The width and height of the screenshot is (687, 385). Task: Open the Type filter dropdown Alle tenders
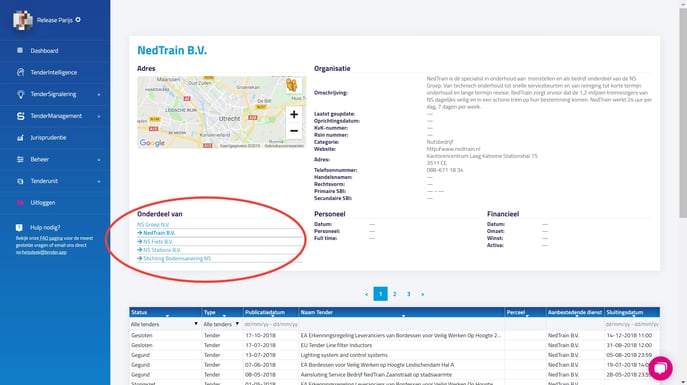221,324
